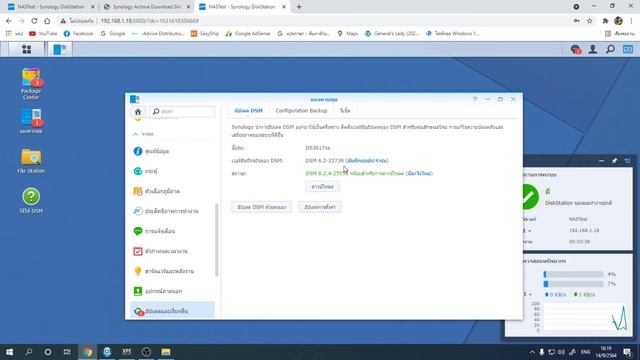Click the RAM 7% usage bar
The image size is (640, 360).
[573, 284]
